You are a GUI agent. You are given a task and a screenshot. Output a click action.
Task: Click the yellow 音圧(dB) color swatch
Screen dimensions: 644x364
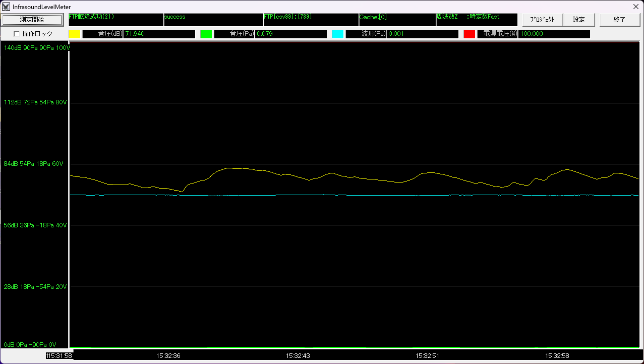click(x=75, y=34)
